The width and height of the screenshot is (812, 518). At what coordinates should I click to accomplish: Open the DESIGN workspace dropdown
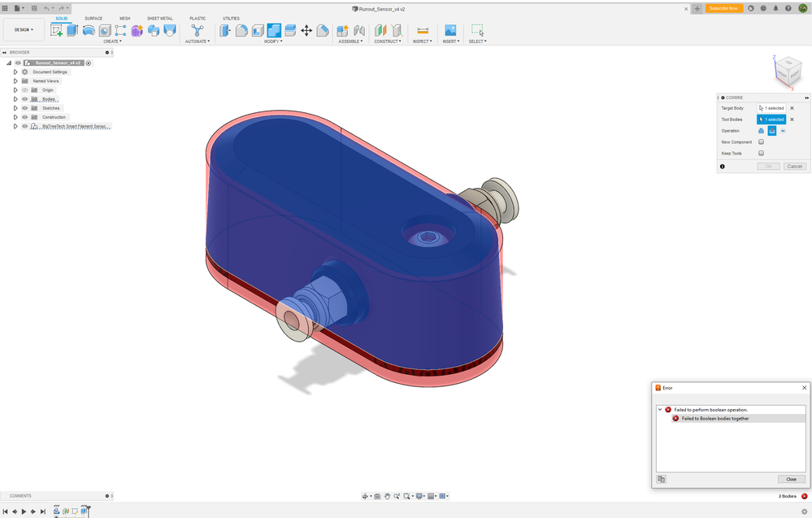pos(24,29)
